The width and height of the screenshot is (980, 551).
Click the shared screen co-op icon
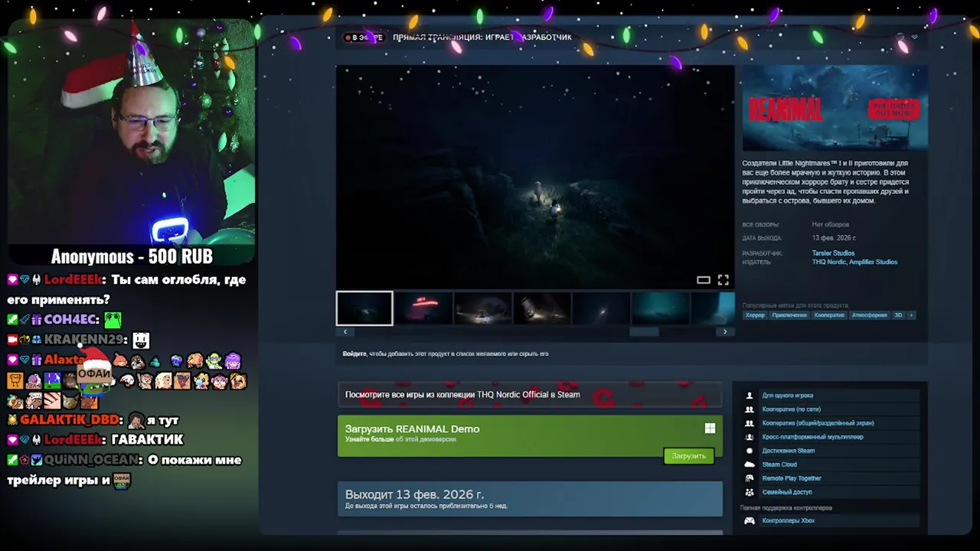tap(750, 423)
